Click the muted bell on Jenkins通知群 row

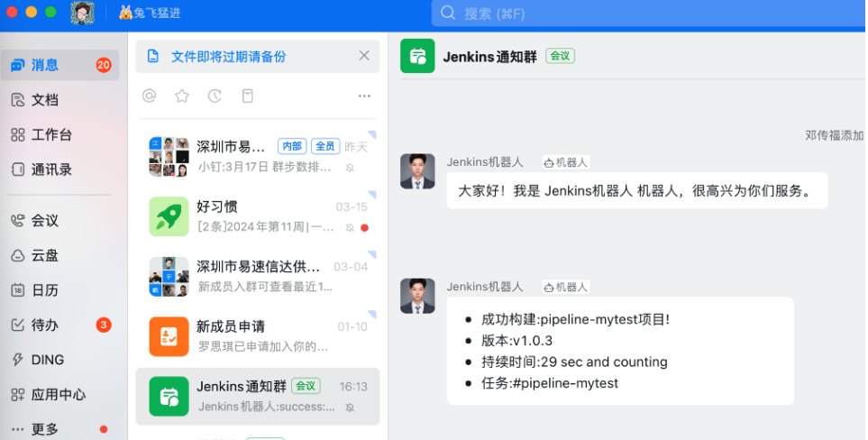tap(350, 408)
